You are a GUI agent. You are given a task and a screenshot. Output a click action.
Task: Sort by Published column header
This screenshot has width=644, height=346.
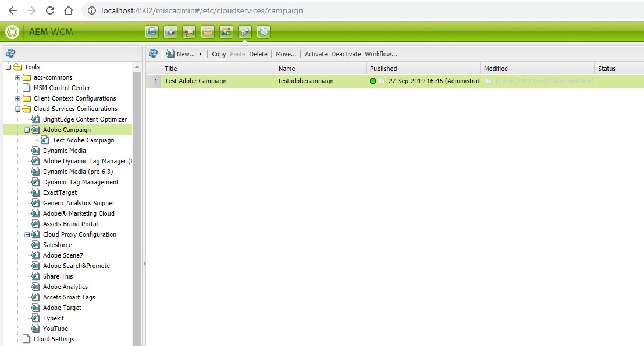[x=424, y=69]
